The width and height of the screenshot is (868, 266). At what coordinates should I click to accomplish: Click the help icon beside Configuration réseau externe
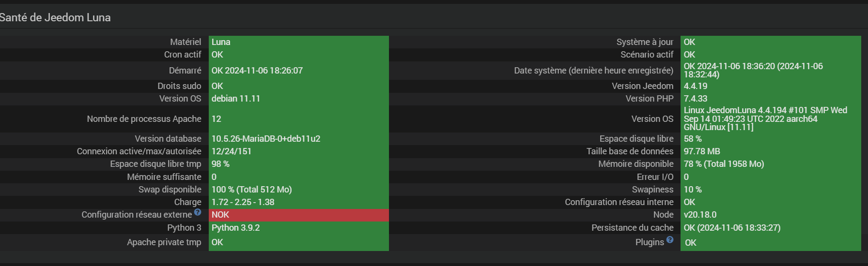coord(198,212)
